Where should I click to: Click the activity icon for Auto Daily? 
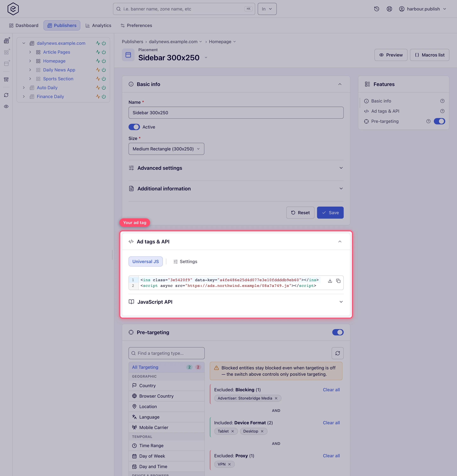[98, 88]
